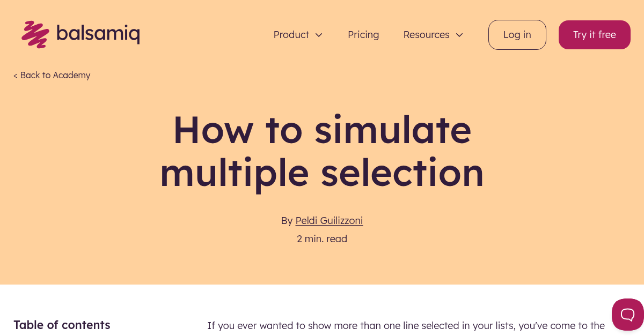Click the Try it free button

pos(594,35)
